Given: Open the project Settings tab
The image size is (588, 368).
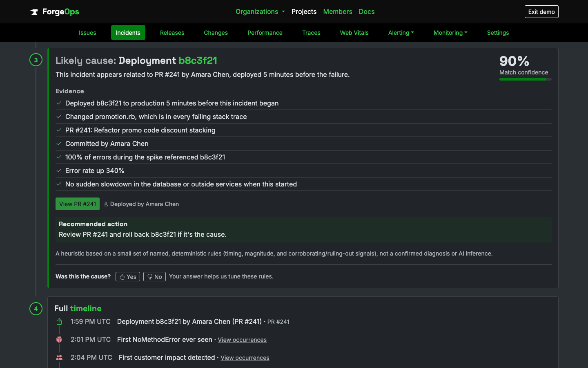Looking at the screenshot, I should [498, 33].
